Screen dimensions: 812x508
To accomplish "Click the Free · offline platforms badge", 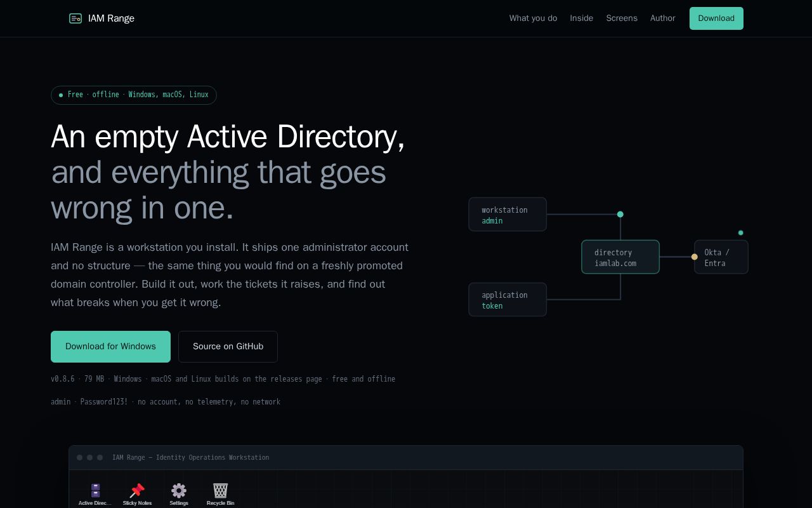I will (x=134, y=95).
